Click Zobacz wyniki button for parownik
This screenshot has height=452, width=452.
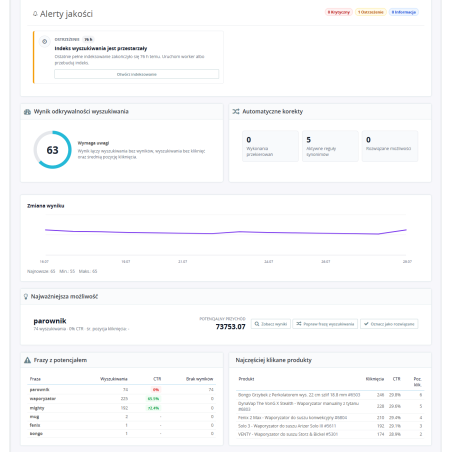point(271,324)
